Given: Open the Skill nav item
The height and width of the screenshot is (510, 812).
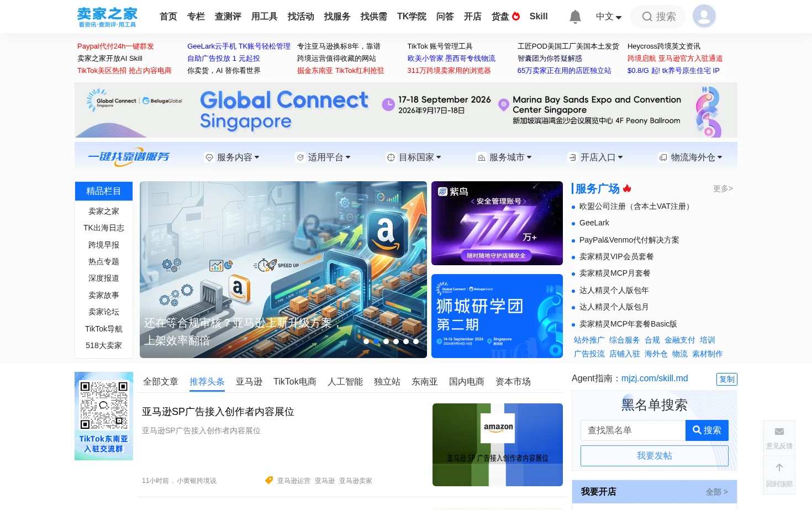Looking at the screenshot, I should pyautogui.click(x=539, y=17).
